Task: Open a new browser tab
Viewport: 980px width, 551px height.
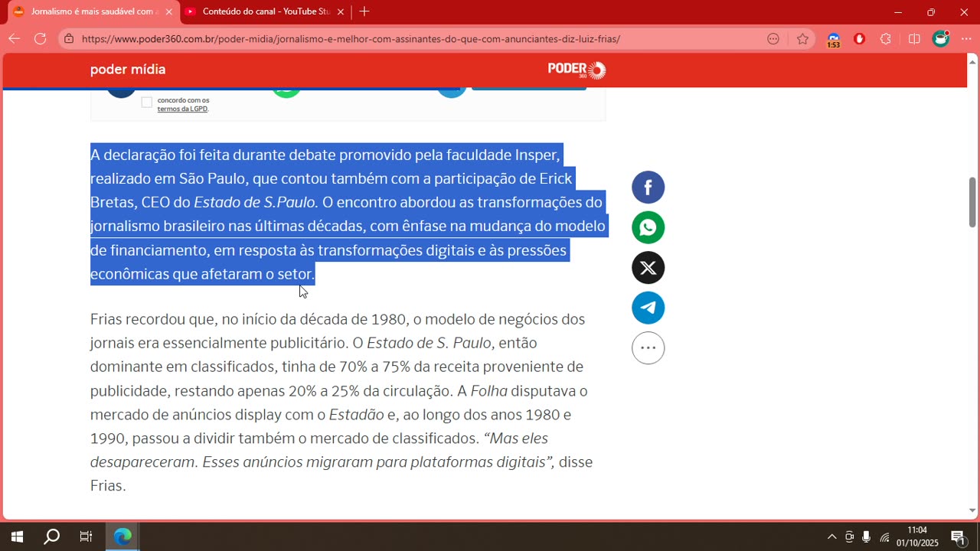Action: coord(364,11)
